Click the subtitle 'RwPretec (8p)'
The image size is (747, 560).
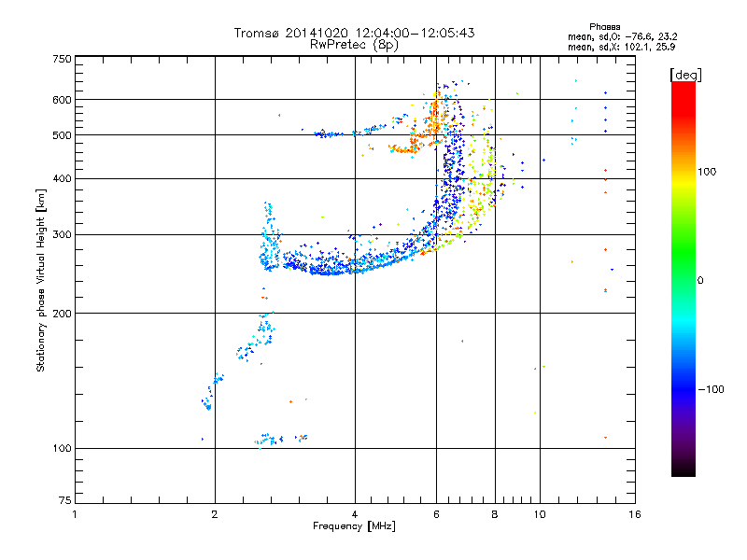pyautogui.click(x=355, y=45)
